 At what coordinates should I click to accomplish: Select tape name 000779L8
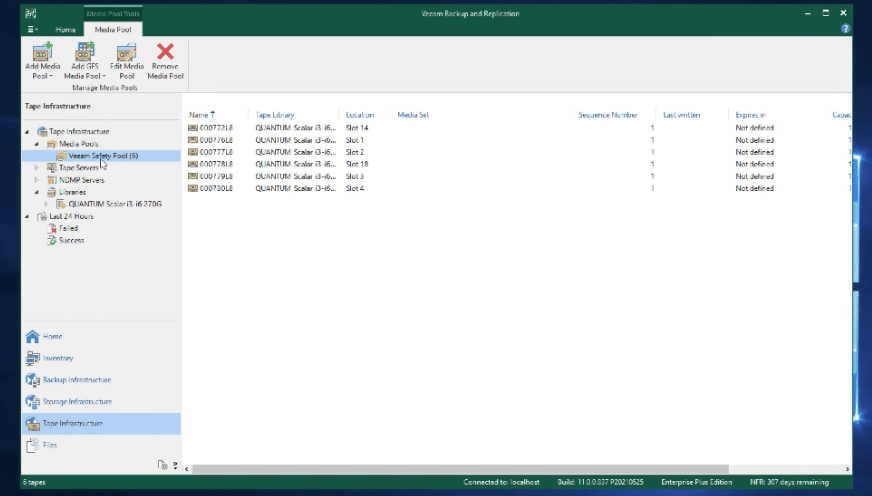pyautogui.click(x=216, y=176)
